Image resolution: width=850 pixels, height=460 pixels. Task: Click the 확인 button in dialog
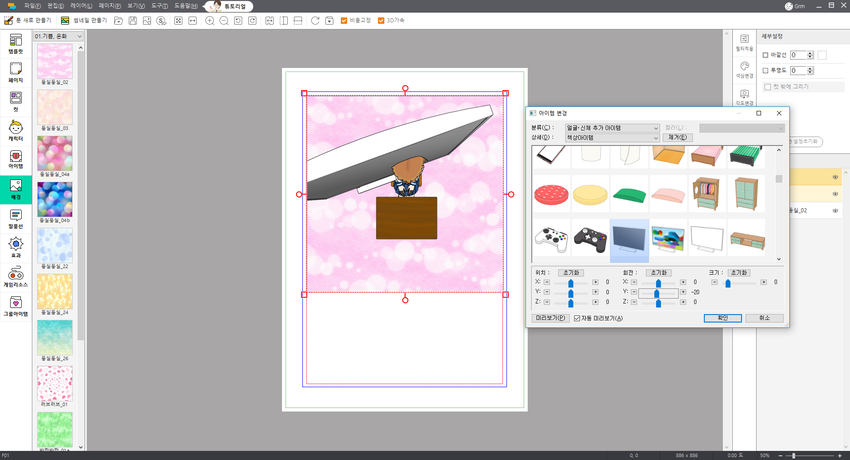point(723,318)
